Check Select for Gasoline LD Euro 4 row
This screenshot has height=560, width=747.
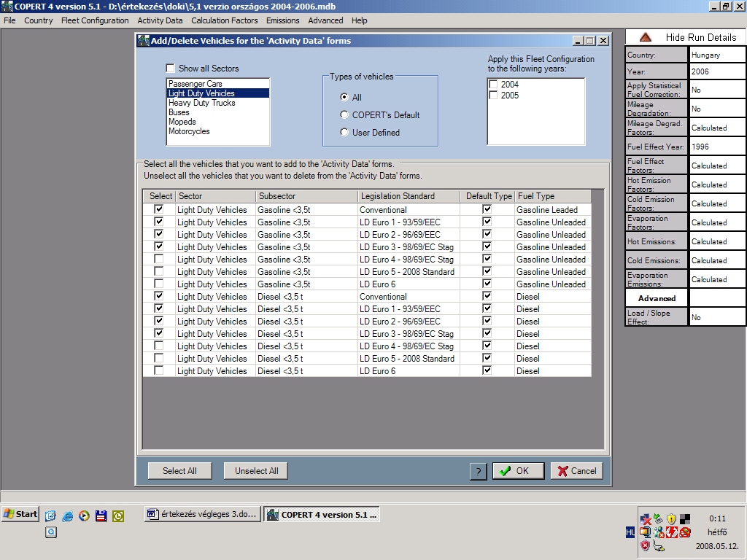tap(158, 259)
